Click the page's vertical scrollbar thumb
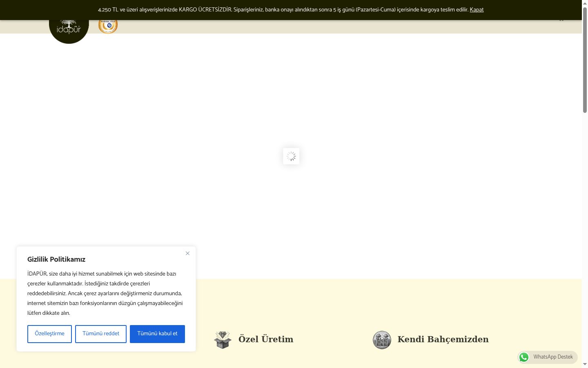Viewport: 588px width, 368px height. click(585, 59)
